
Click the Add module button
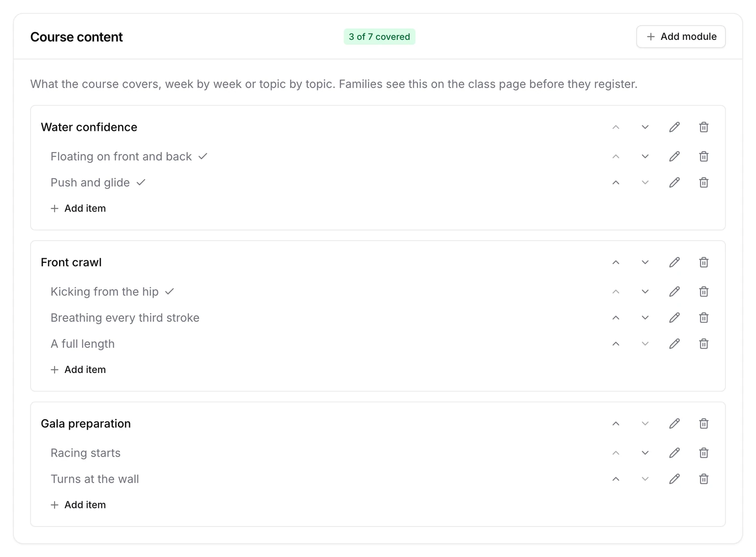pyautogui.click(x=681, y=37)
